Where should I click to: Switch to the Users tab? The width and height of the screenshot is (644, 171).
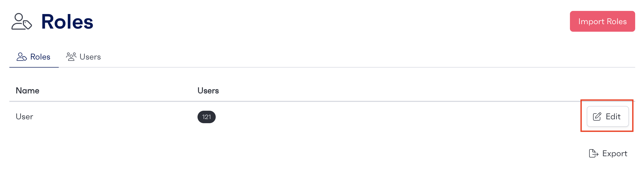pos(83,57)
